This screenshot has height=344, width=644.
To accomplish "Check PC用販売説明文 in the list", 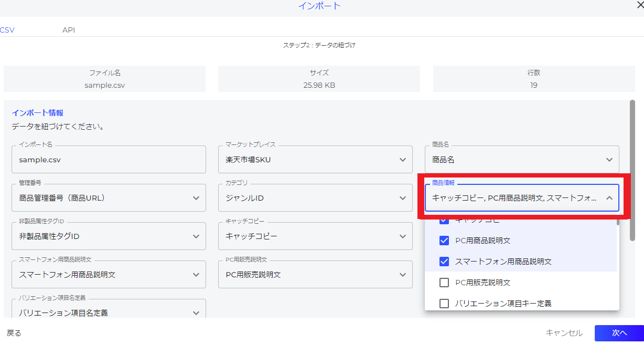I will coord(444,283).
